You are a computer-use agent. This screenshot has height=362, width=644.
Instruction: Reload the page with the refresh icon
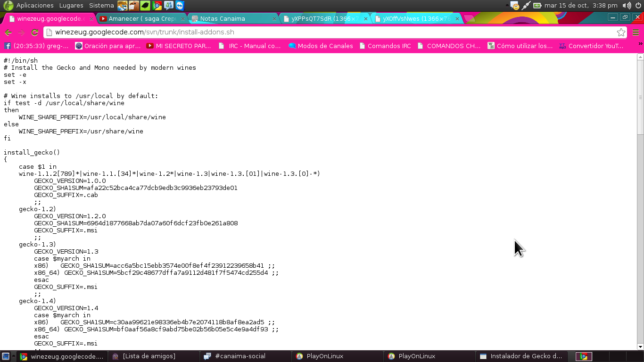point(34,33)
